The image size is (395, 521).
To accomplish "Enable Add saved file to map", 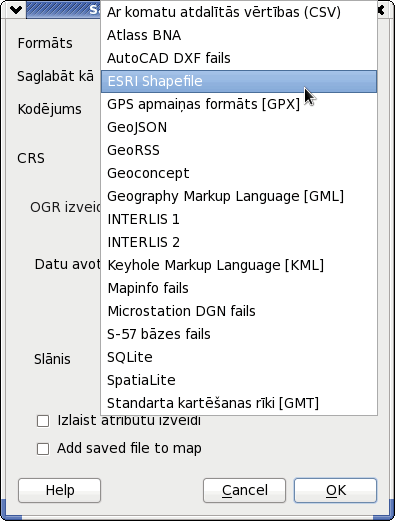I will tap(43, 449).
